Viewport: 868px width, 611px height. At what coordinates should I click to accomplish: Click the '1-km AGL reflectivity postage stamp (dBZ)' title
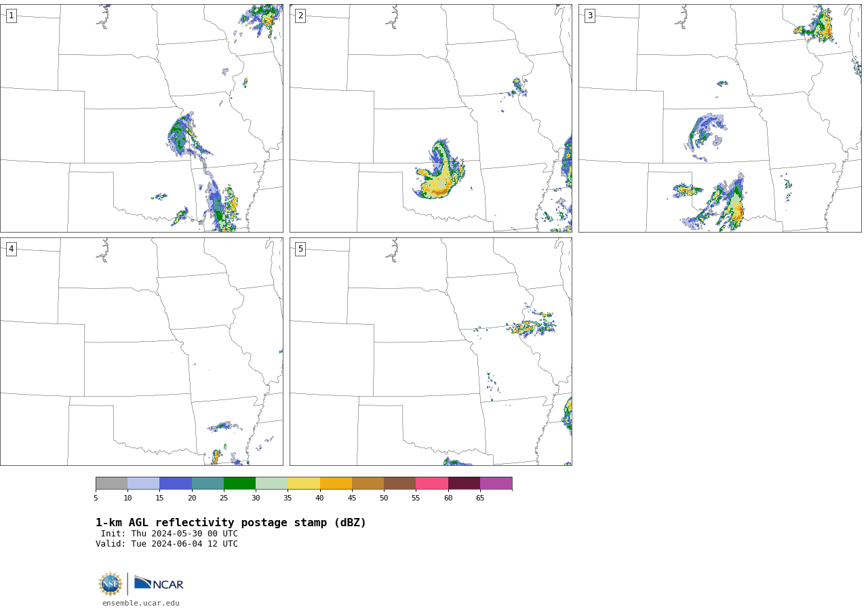pos(231,523)
